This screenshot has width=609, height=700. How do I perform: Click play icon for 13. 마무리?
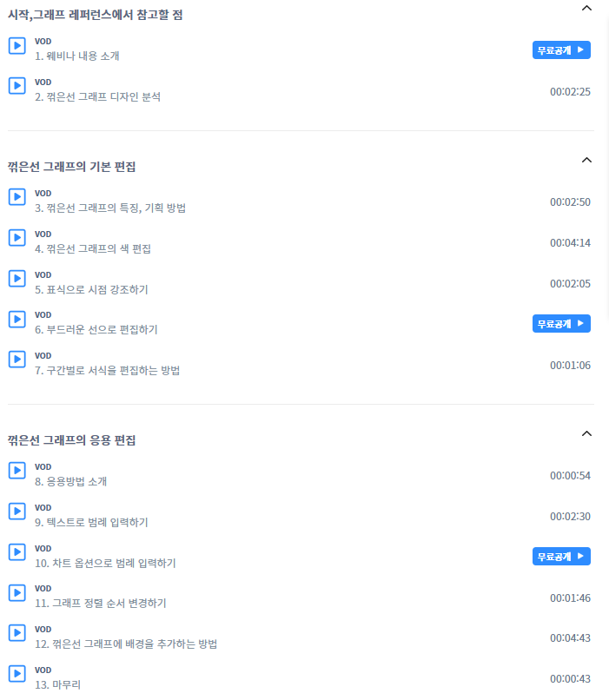(17, 674)
